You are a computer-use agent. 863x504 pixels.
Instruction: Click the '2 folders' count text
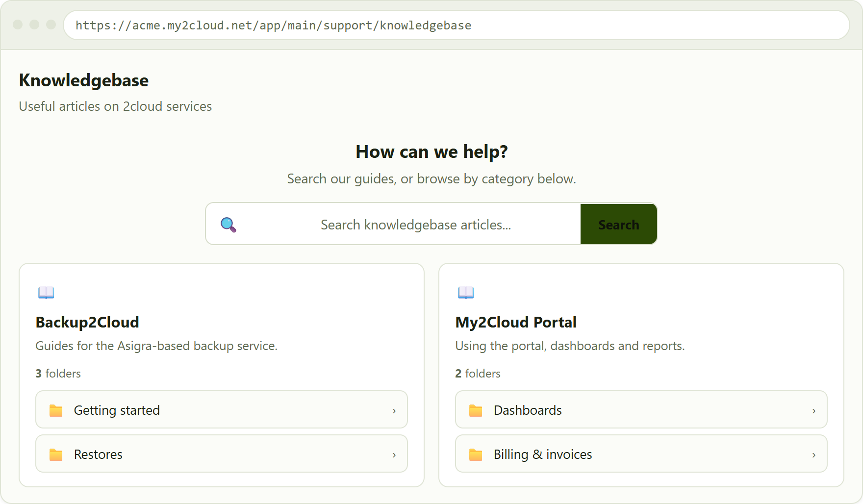click(478, 374)
